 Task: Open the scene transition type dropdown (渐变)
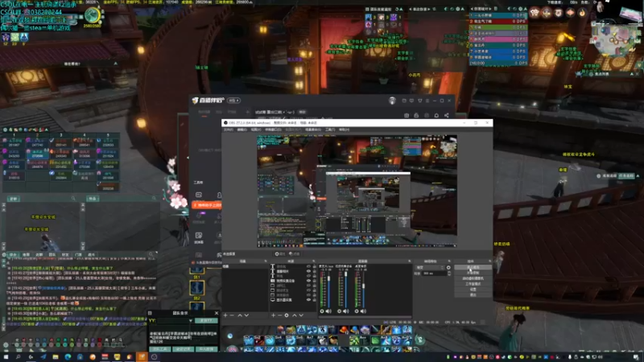tap(431, 268)
